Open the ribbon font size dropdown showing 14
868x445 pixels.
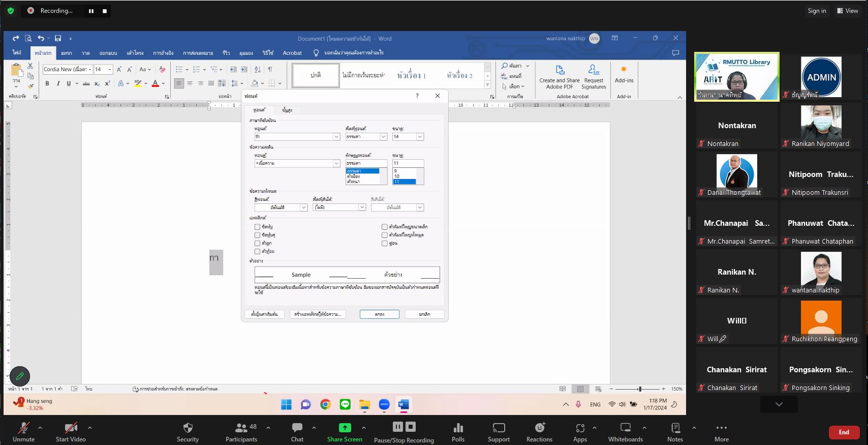[110, 69]
